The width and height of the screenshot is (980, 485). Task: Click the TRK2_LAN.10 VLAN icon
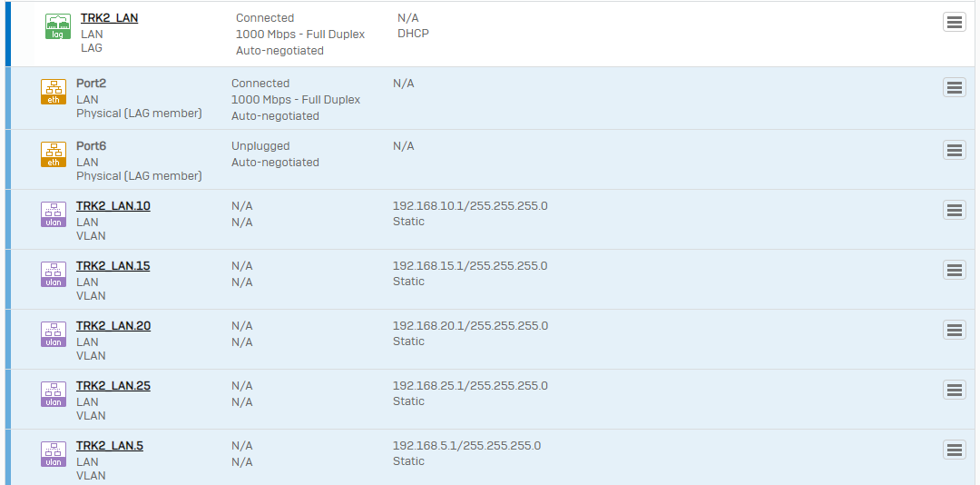pos(54,214)
